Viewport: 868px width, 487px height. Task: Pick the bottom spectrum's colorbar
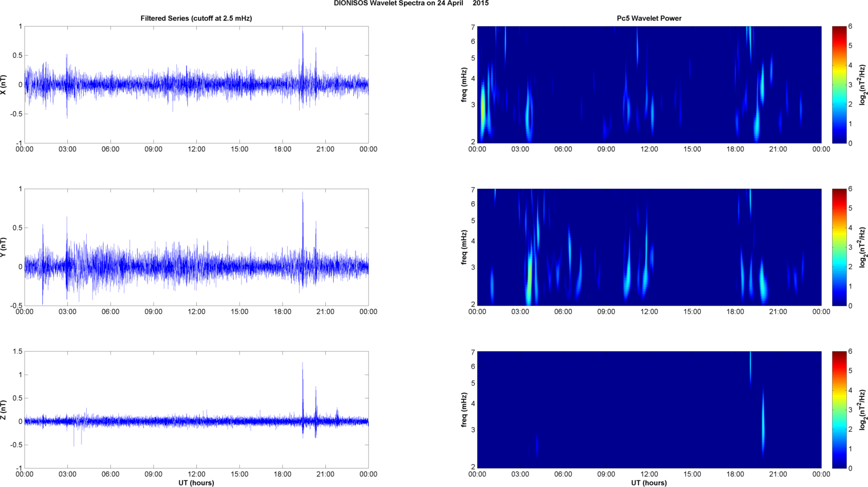coord(839,409)
